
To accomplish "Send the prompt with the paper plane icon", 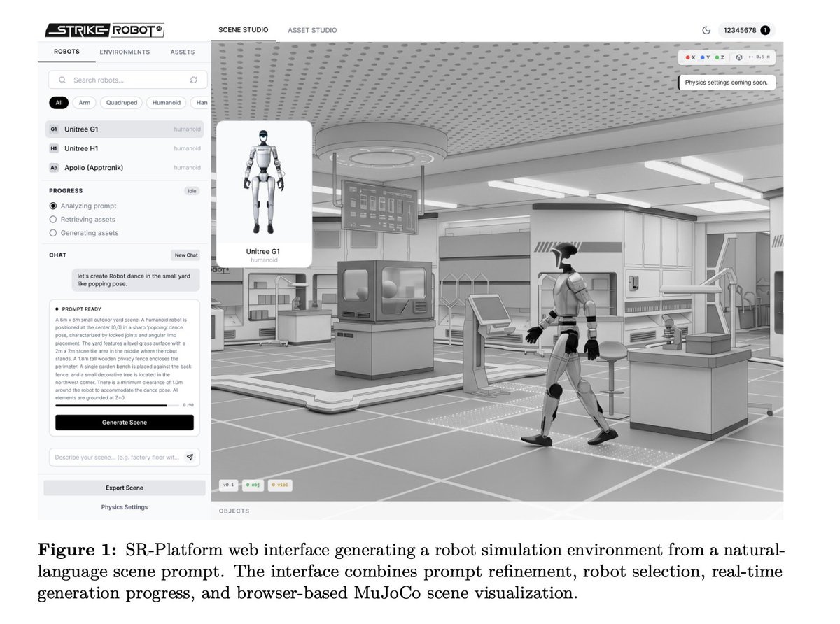I will 190,457.
